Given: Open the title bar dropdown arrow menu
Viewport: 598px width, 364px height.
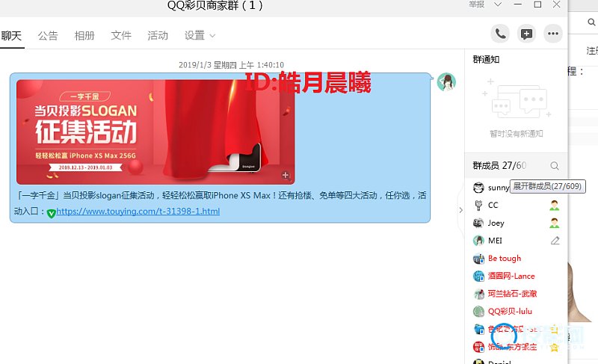Looking at the screenshot, I should coord(499,5).
